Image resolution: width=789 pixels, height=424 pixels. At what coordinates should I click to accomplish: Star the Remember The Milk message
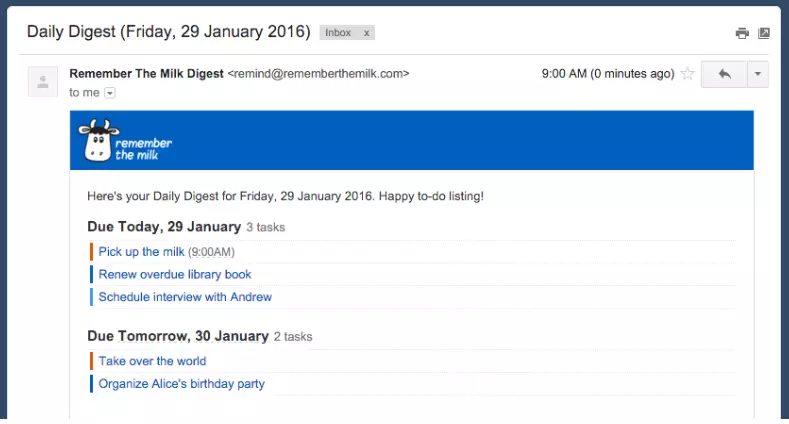coord(687,74)
